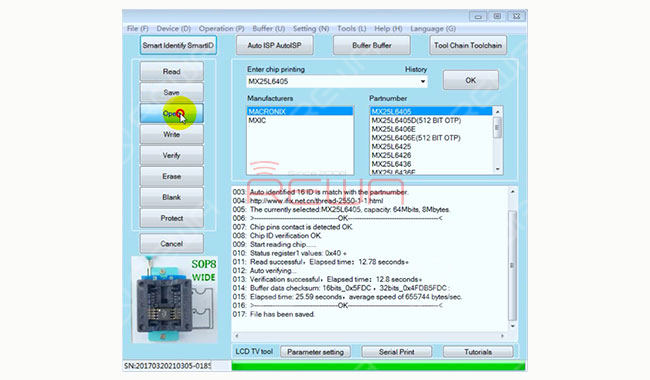Expand the chip printing History dropdown
Screen dimensions: 650x380
point(422,81)
